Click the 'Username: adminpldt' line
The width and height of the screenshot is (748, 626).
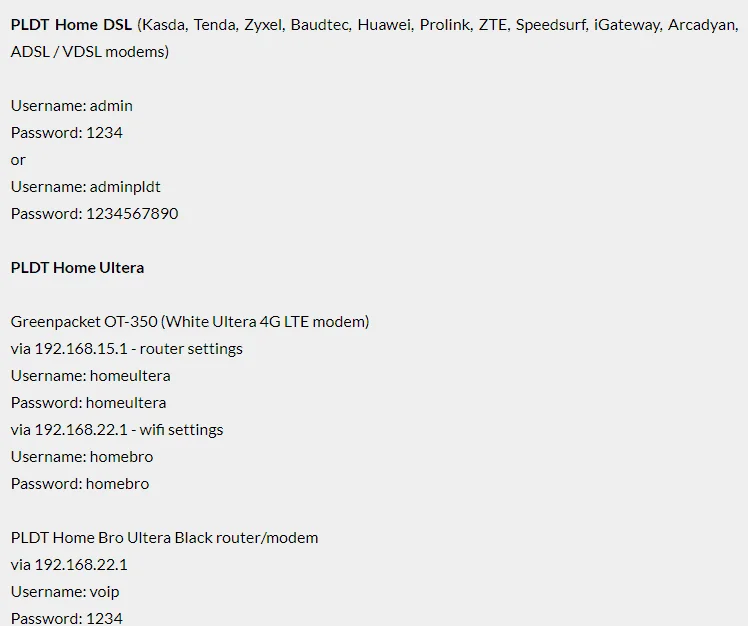coord(85,187)
